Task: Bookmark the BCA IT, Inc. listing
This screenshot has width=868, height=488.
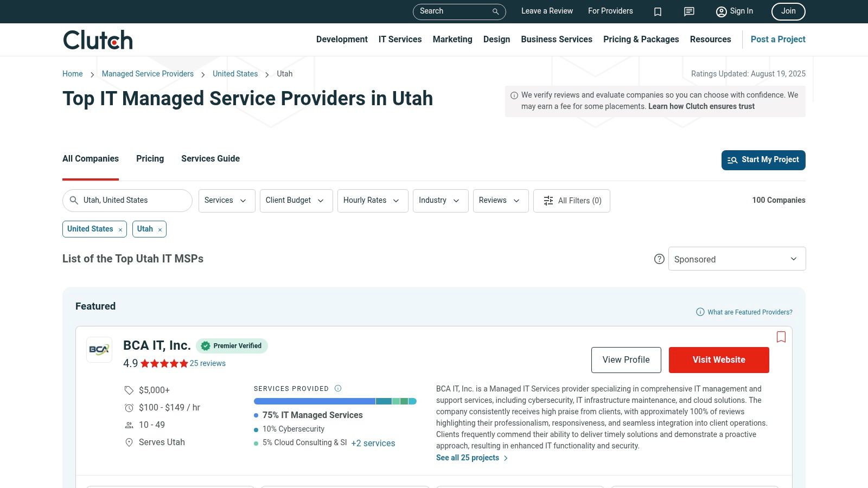Action: [x=781, y=337]
